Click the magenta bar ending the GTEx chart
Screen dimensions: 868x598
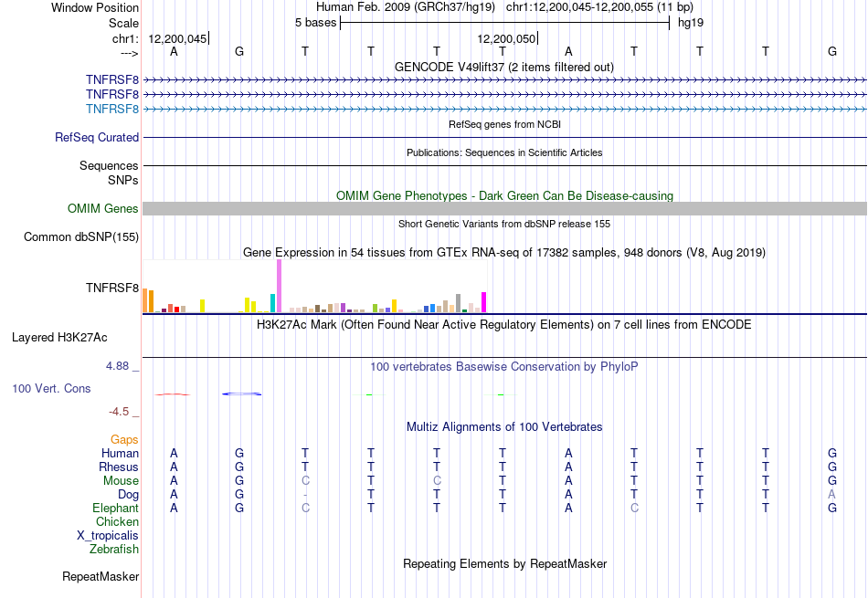(x=484, y=302)
